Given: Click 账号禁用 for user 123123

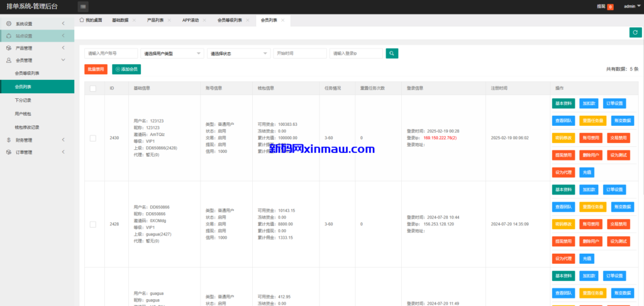Looking at the screenshot, I should point(591,138).
